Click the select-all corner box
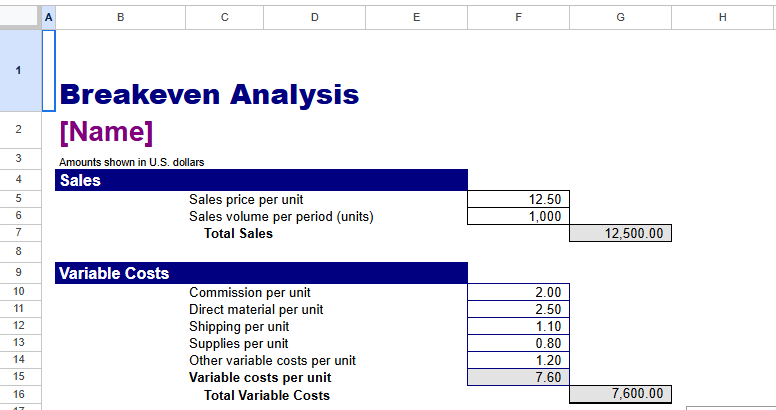 point(19,17)
